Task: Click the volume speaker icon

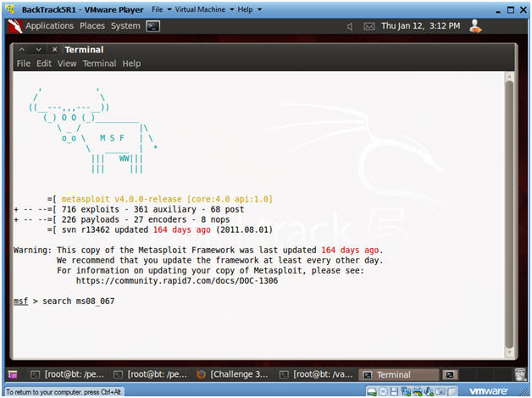Action: pyautogui.click(x=350, y=26)
